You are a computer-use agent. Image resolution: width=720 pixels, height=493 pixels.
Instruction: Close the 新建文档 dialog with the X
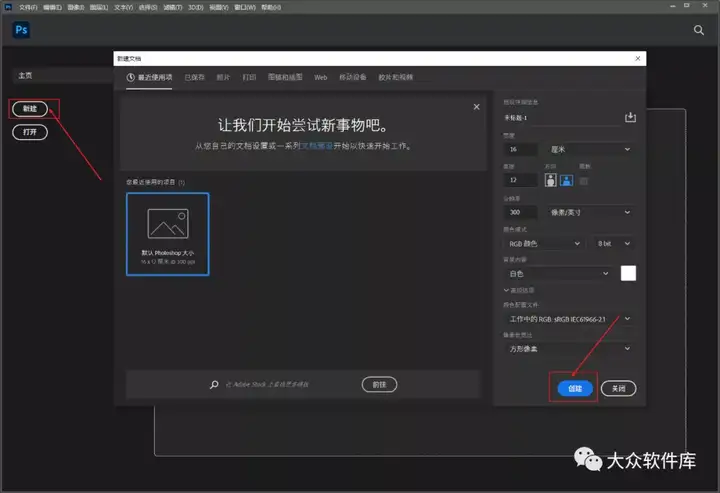click(x=638, y=58)
